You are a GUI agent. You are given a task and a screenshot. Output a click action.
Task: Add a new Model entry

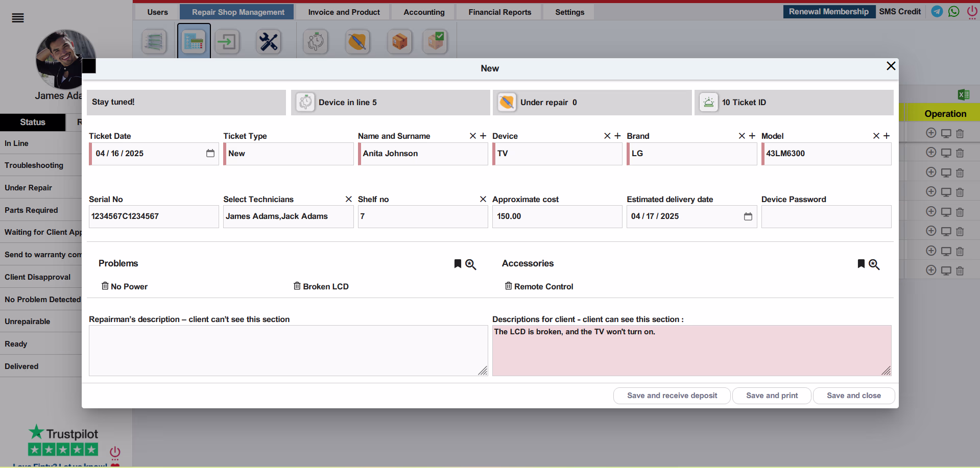point(887,136)
